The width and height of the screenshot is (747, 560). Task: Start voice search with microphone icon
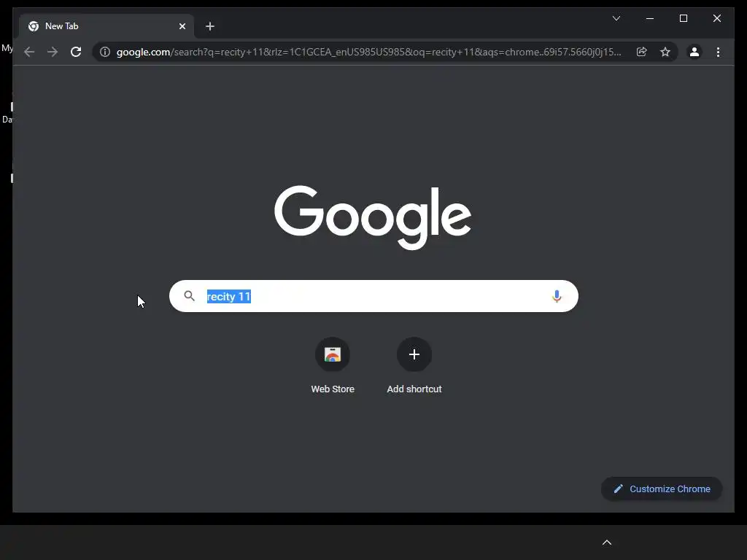point(557,296)
